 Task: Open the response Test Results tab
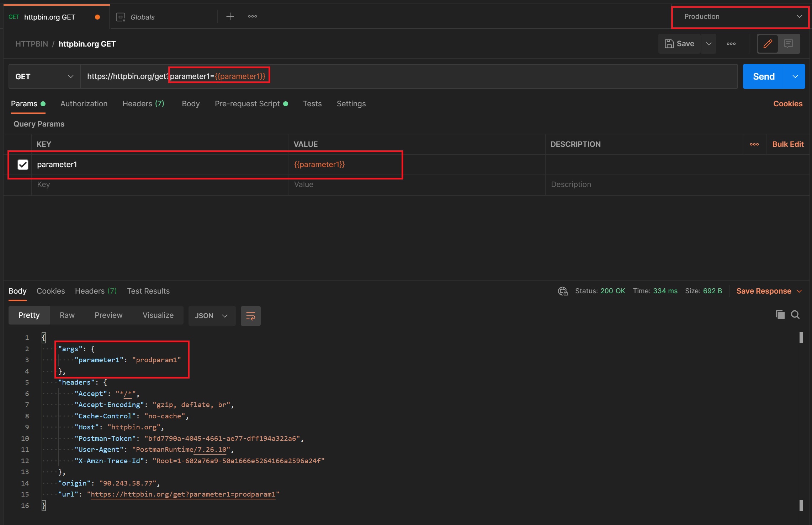148,291
